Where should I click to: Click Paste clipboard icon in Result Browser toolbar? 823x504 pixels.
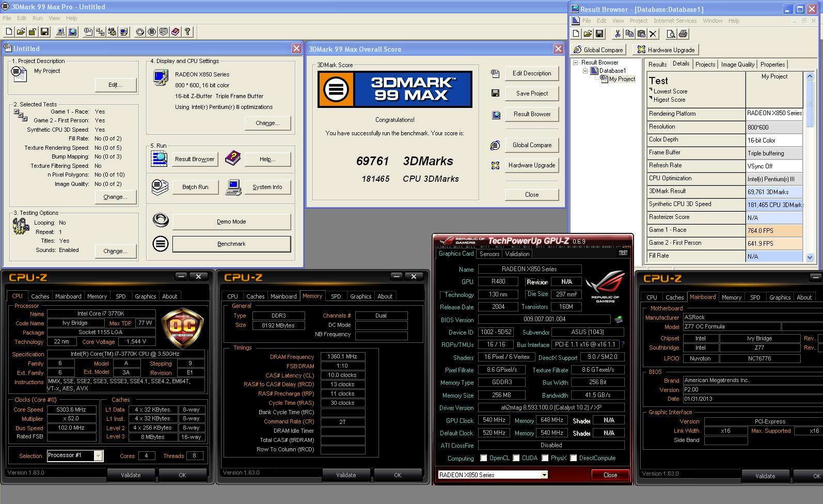[641, 34]
